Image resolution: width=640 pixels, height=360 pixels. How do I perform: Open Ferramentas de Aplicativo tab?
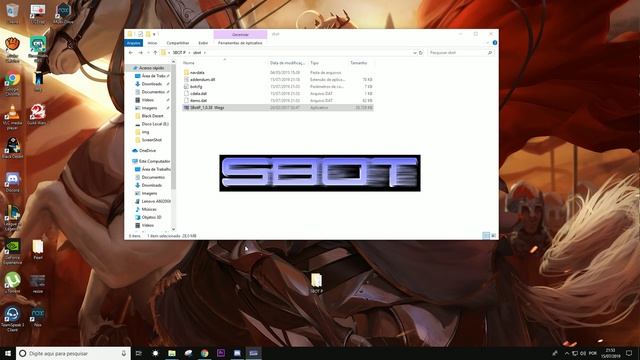tap(240, 43)
